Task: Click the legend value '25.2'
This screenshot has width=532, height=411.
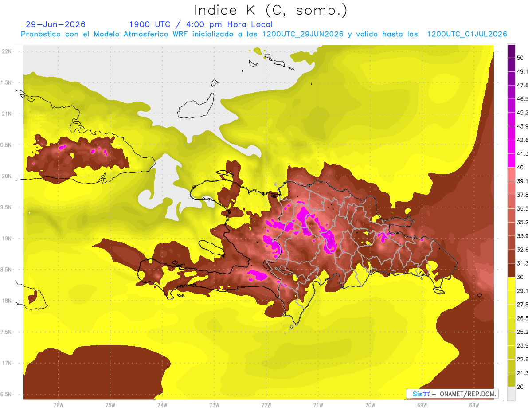Action: click(x=522, y=332)
